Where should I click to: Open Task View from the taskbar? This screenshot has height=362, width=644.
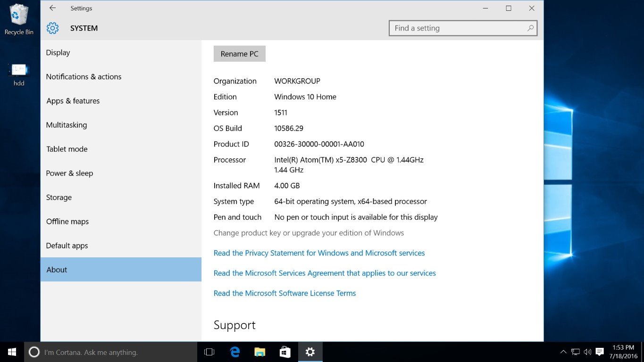[x=209, y=352]
